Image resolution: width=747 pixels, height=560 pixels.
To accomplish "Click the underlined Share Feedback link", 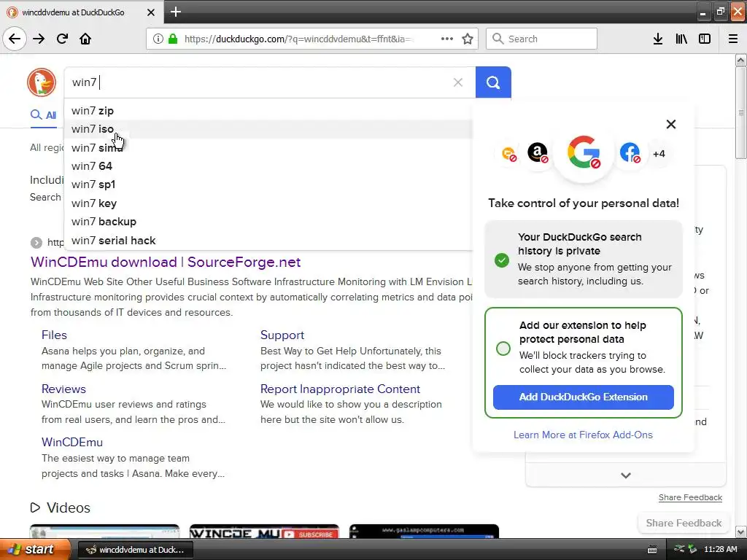I will pyautogui.click(x=690, y=497).
